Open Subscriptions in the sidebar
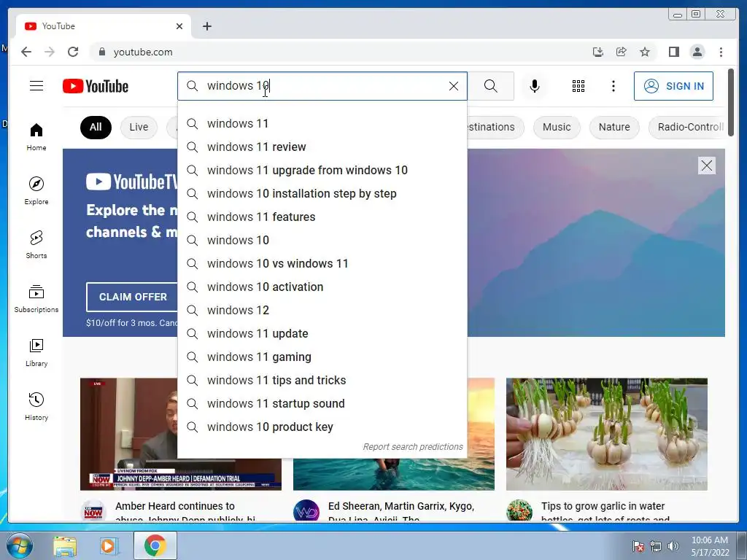This screenshot has width=747, height=560. [36, 298]
